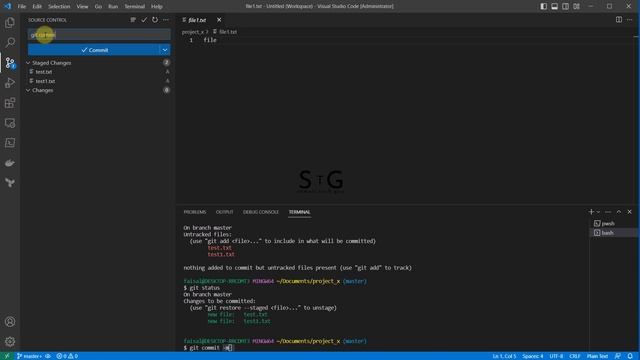Image resolution: width=640 pixels, height=360 pixels.
Task: Open the Extensions view
Action: [x=10, y=103]
